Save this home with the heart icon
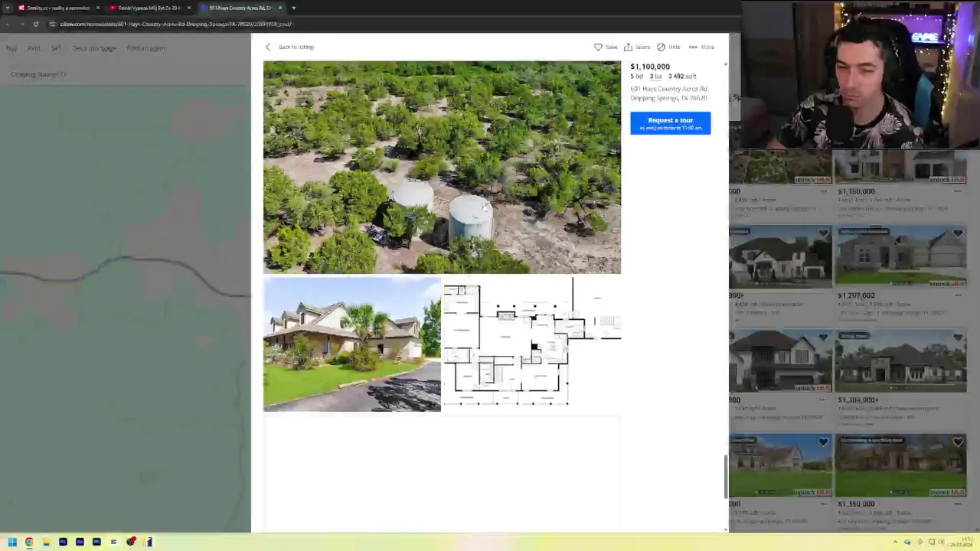Image resolution: width=980 pixels, height=551 pixels. pyautogui.click(x=598, y=47)
